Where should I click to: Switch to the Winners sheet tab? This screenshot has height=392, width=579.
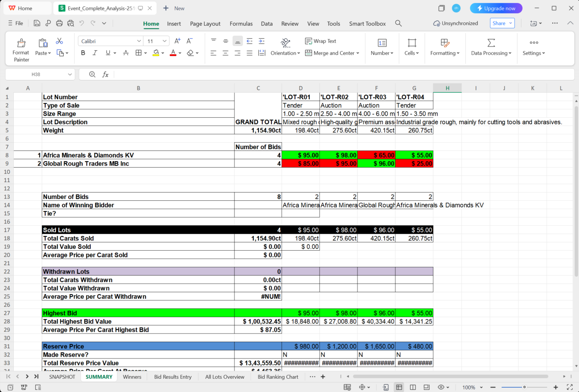(132, 377)
